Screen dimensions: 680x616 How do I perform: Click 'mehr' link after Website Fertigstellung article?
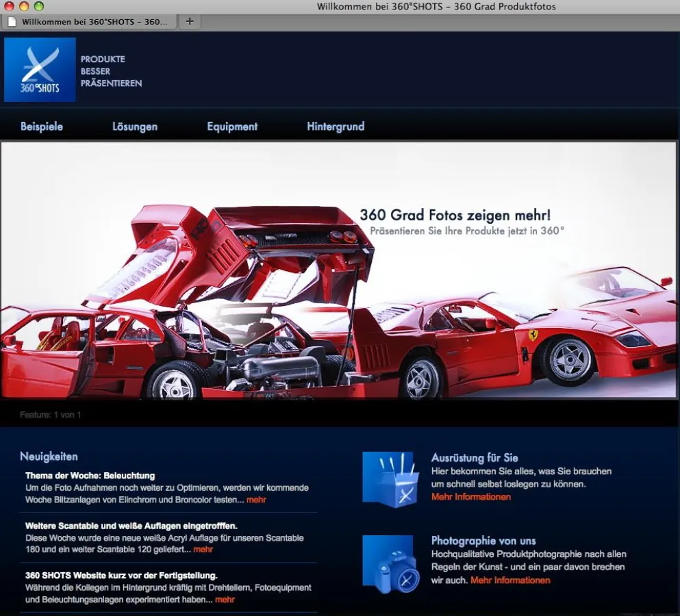(x=225, y=600)
